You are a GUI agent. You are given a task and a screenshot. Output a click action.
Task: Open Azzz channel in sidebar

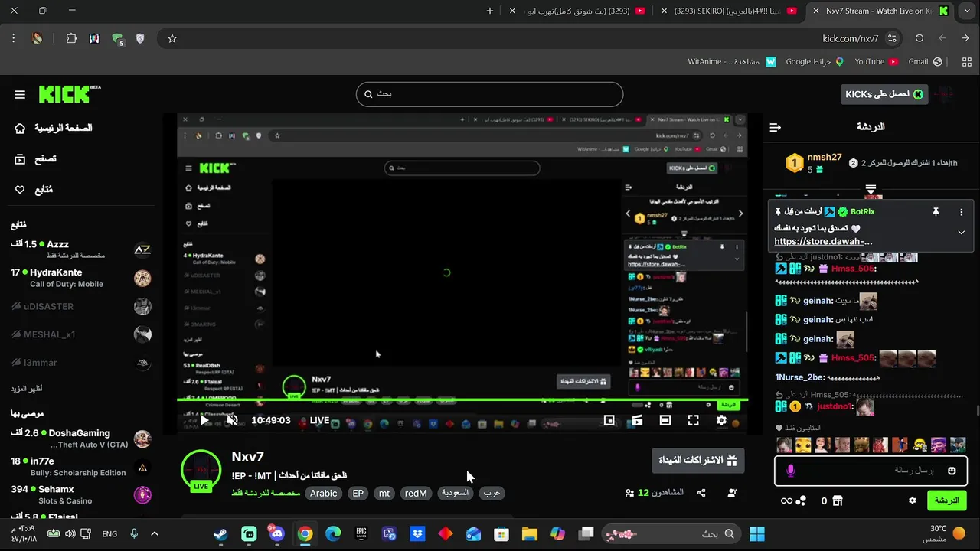point(81,249)
